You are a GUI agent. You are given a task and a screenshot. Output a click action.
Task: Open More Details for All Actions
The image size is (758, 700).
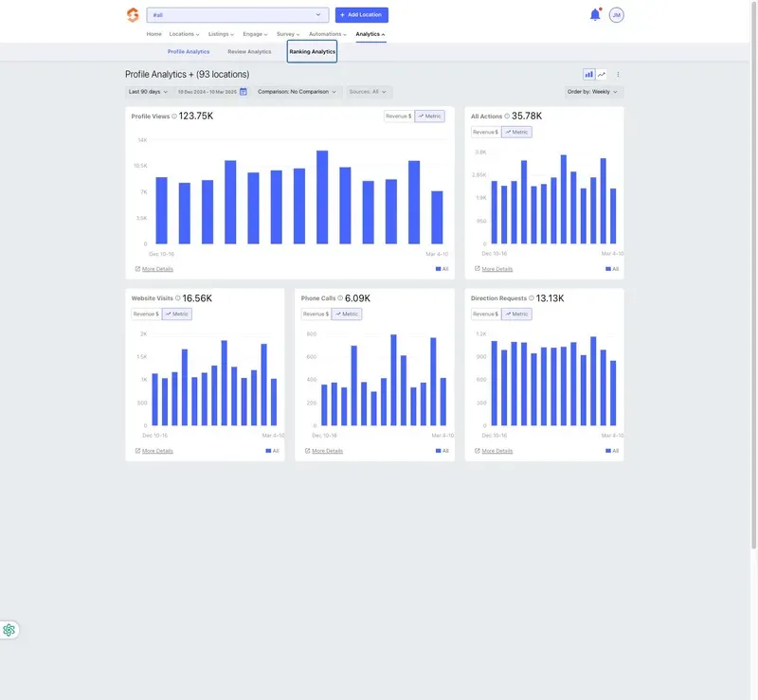coord(496,269)
